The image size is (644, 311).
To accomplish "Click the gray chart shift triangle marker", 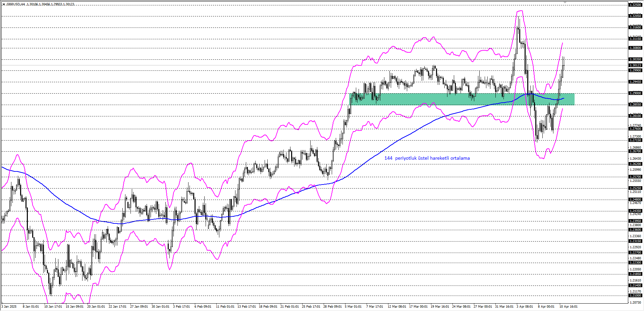I will (565, 2).
